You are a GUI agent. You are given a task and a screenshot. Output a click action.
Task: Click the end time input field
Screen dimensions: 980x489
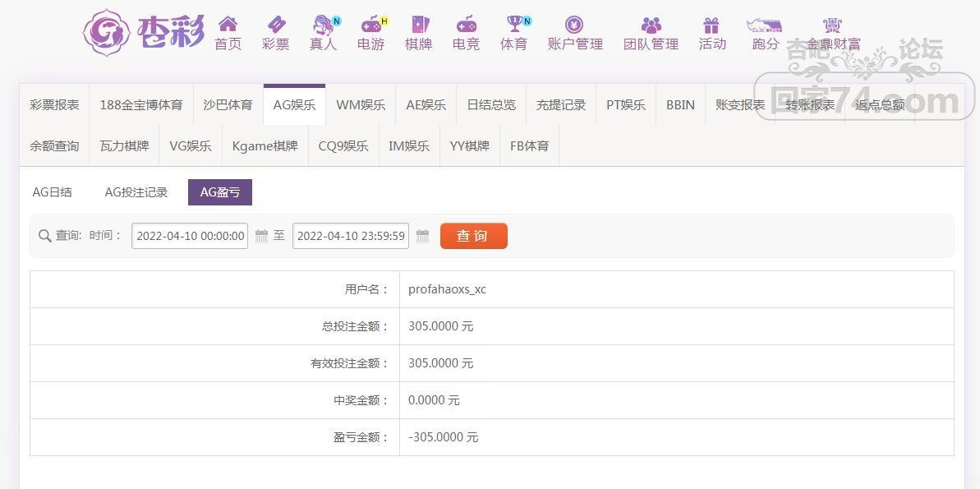tap(351, 236)
